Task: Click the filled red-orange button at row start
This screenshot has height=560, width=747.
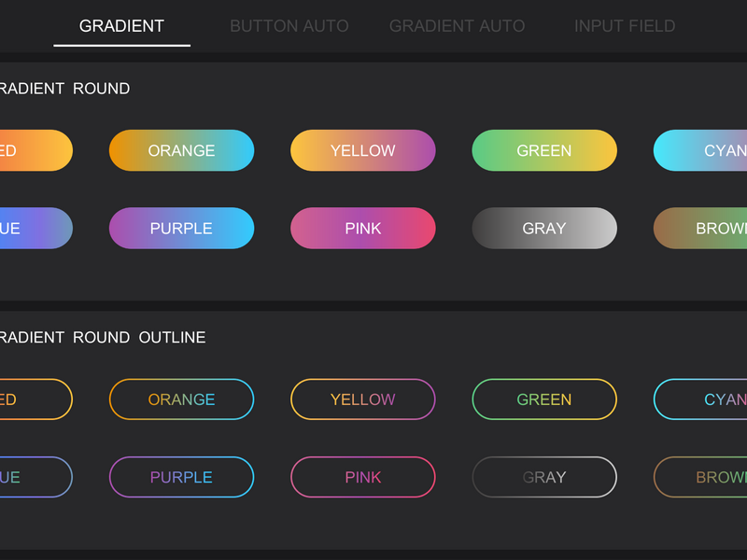Action: pyautogui.click(x=36, y=150)
